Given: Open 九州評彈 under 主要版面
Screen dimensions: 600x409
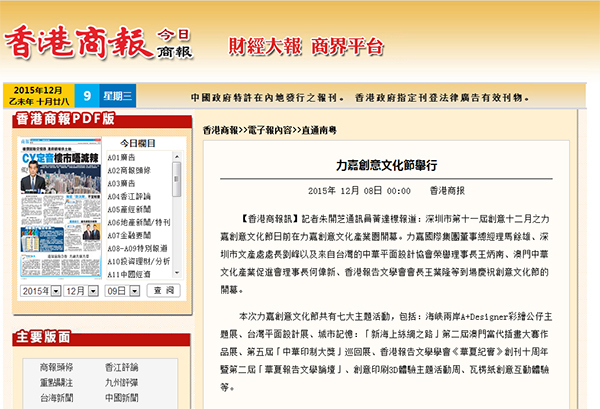Looking at the screenshot, I should tap(121, 383).
